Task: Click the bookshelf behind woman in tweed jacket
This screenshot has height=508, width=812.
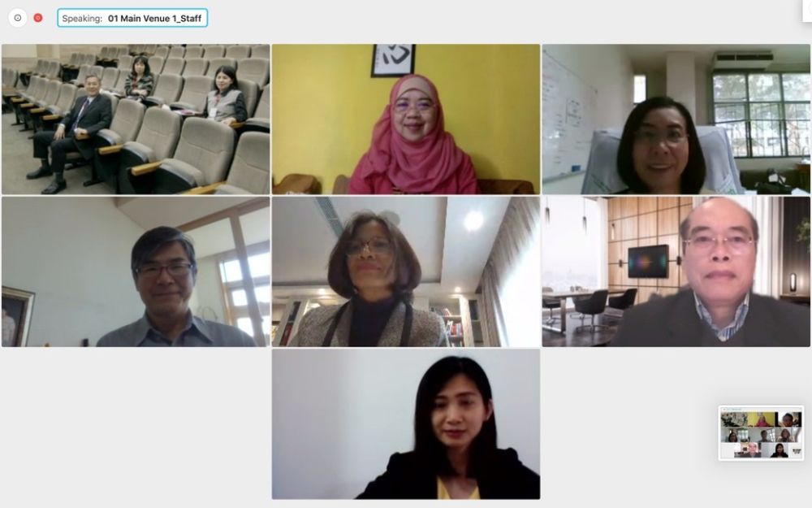Action: [451, 321]
